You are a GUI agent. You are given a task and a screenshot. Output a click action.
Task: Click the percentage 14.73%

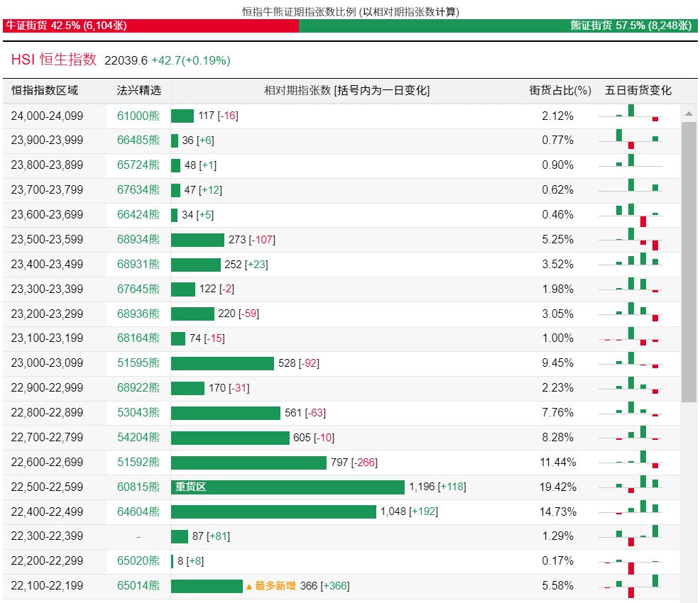tap(558, 512)
